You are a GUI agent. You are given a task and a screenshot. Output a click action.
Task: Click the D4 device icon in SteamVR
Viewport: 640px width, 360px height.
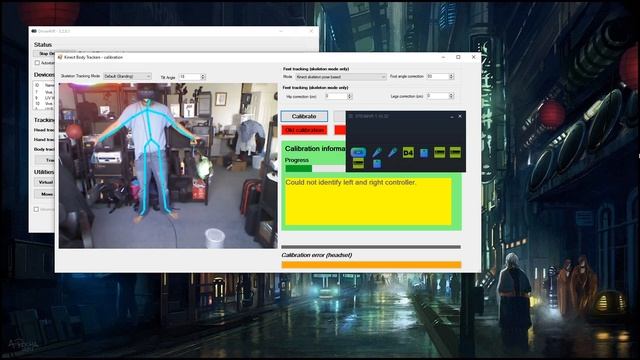tap(408, 153)
